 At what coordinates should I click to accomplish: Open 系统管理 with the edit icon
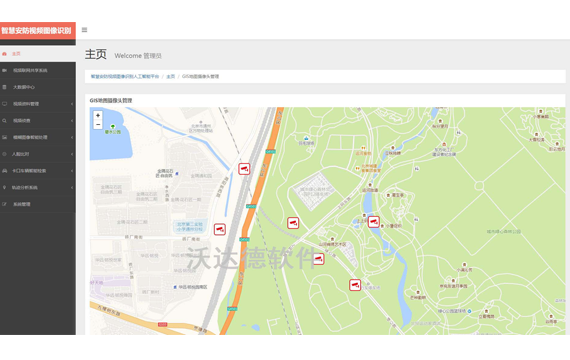point(38,204)
